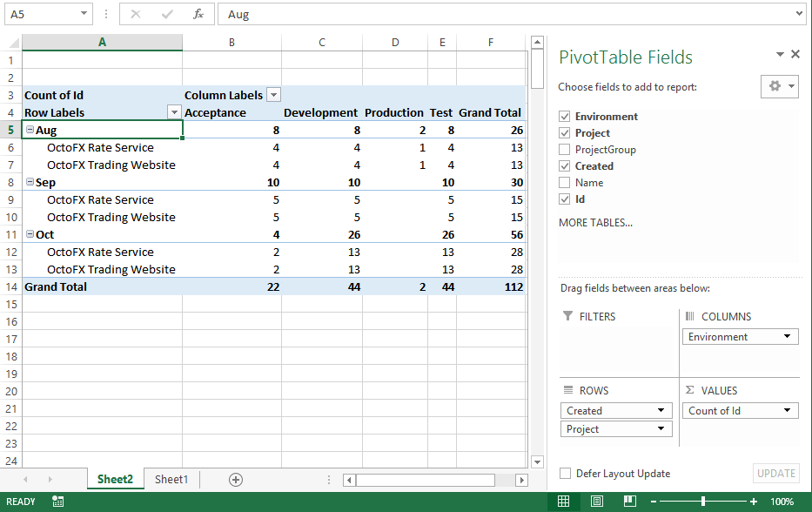Click MORE TABLES link
Image resolution: width=812 pixels, height=512 pixels.
[595, 223]
